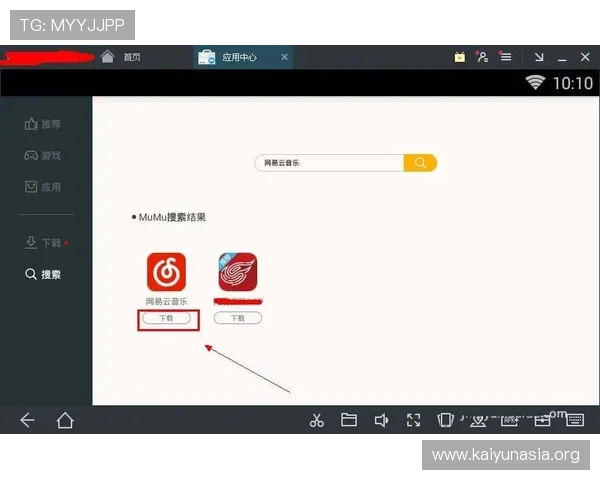Screen dimensions: 600x480
Task: Open the shared folder icon
Action: pos(349,420)
